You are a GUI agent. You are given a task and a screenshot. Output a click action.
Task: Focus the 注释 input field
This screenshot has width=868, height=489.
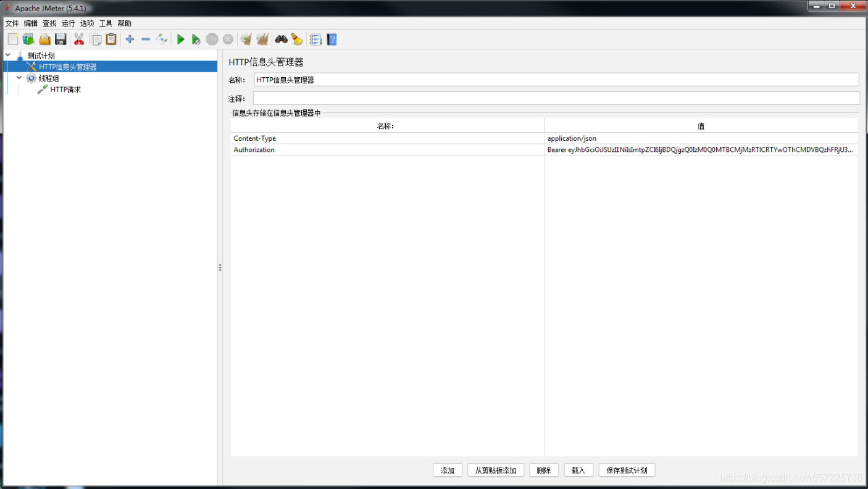(556, 98)
